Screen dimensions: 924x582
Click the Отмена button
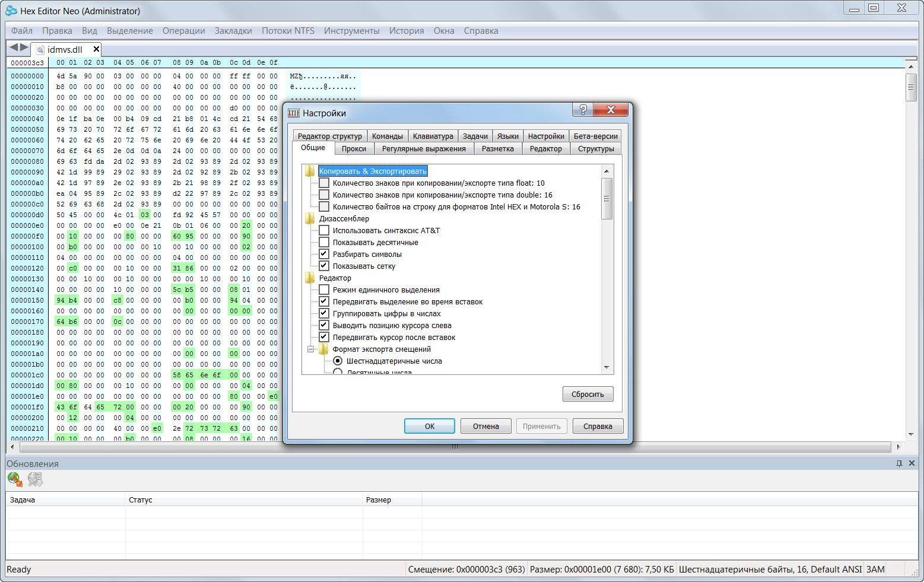(x=485, y=426)
